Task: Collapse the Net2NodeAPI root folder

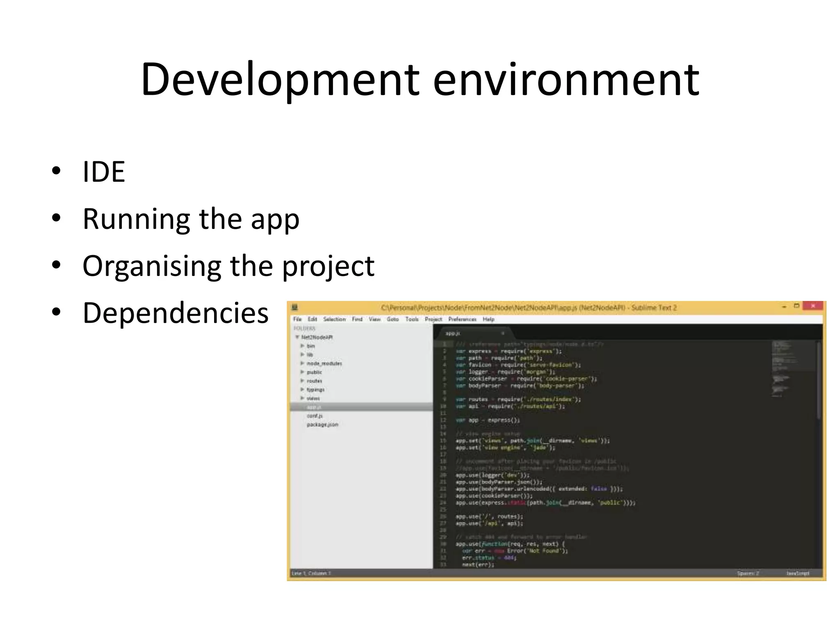Action: tap(297, 337)
